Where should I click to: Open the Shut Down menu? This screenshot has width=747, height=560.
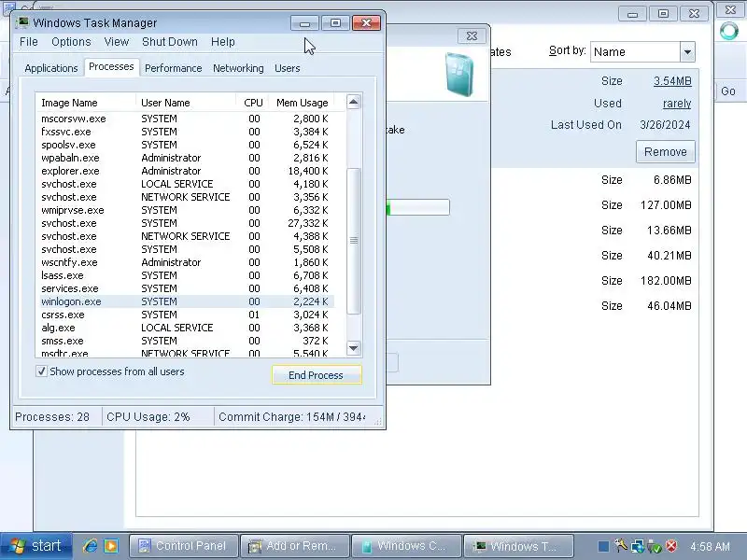[x=170, y=42]
